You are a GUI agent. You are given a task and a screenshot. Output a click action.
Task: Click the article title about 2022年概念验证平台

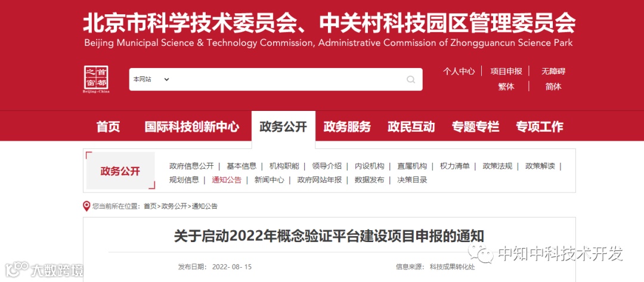(329, 237)
